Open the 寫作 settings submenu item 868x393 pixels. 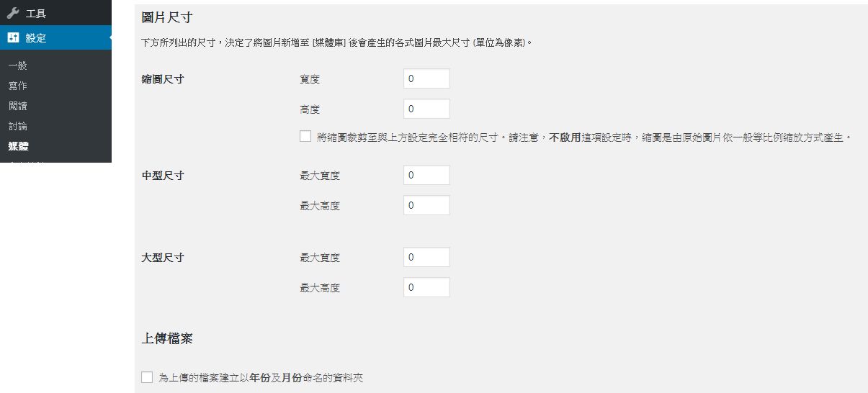tap(18, 86)
